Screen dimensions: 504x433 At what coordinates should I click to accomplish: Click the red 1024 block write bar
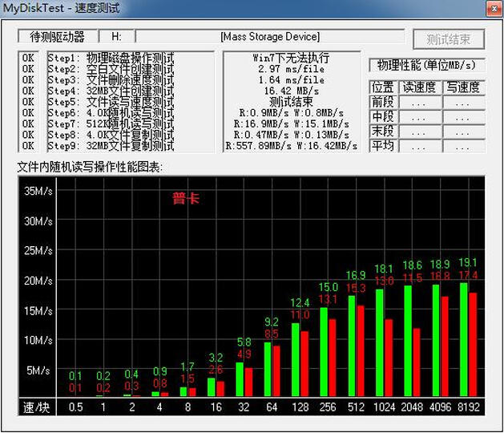point(389,358)
